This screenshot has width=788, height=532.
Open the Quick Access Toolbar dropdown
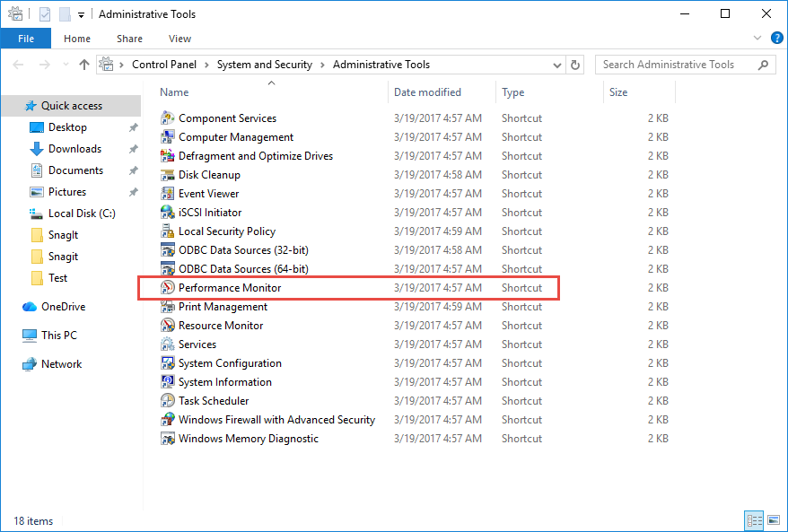click(80, 13)
